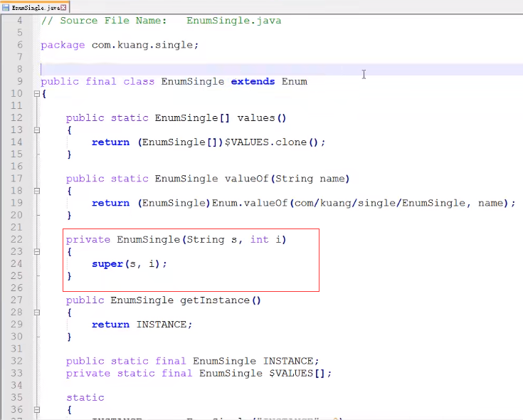The width and height of the screenshot is (523, 420).
Task: Collapse the constructor fold at line 23
Action: pyautogui.click(x=37, y=252)
